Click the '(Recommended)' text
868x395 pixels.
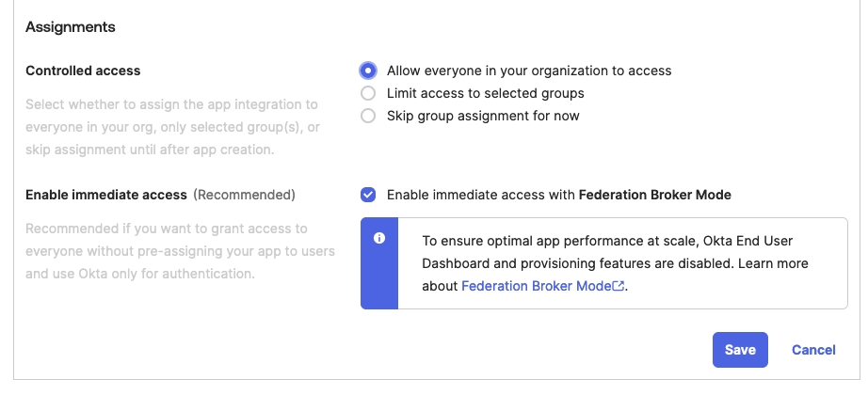tap(245, 195)
